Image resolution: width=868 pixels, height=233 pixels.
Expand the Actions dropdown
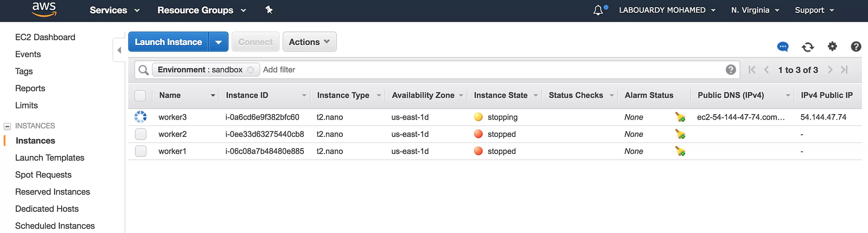(x=309, y=42)
